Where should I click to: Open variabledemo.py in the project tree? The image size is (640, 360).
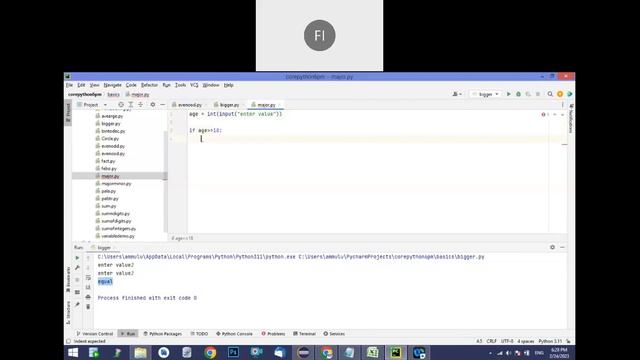(x=118, y=236)
